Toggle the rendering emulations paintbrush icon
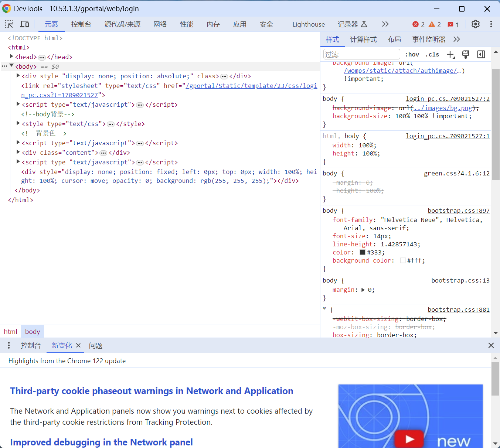Image resolution: width=500 pixels, height=448 pixels. [x=466, y=55]
